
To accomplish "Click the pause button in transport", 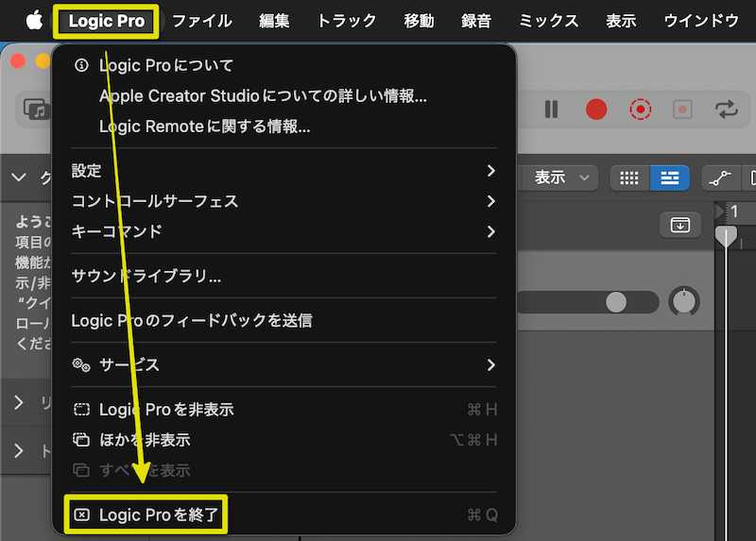I will click(x=551, y=110).
